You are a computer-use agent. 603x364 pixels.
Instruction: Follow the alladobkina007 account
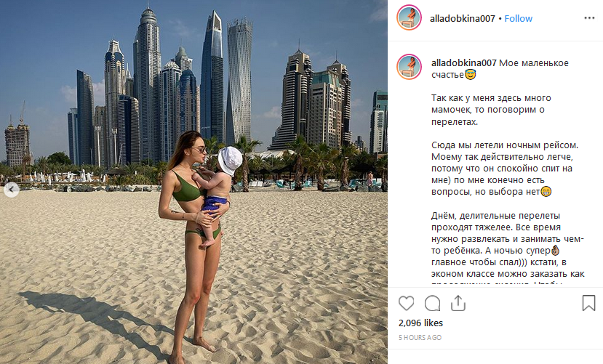tap(518, 18)
